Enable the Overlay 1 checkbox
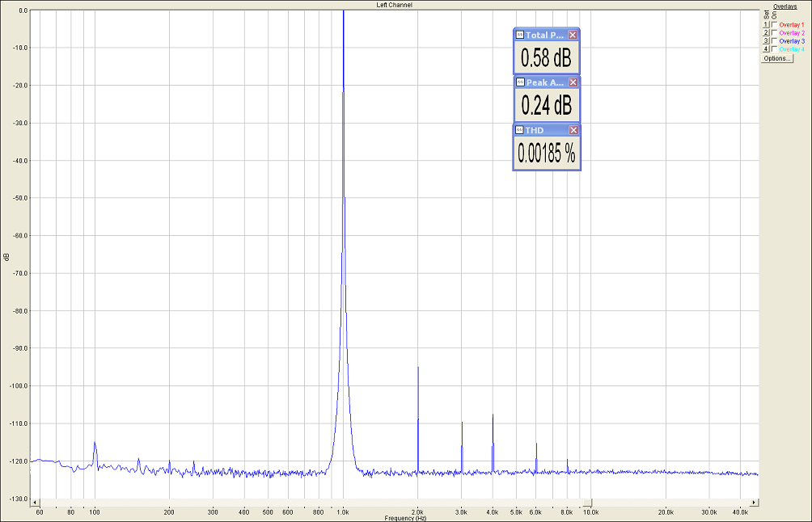The height and width of the screenshot is (522, 812). tap(774, 24)
